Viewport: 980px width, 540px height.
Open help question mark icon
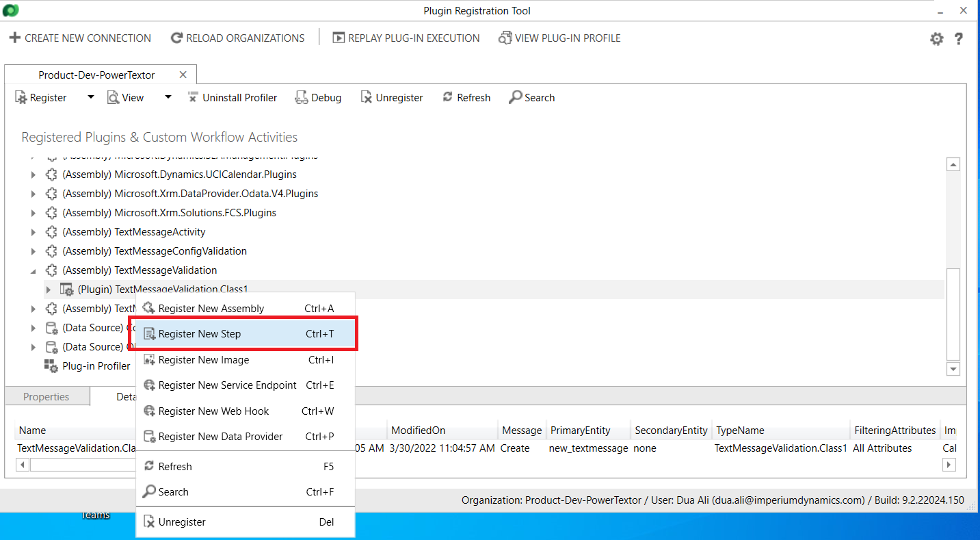click(959, 39)
